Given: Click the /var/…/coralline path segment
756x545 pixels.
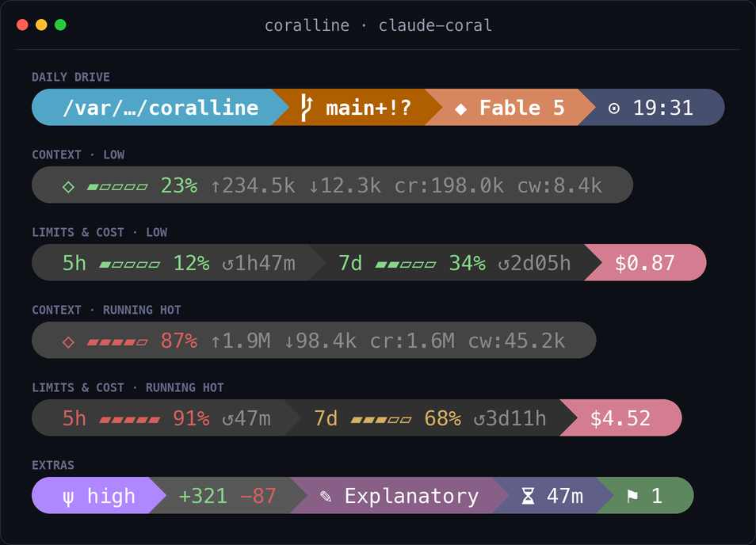Looking at the screenshot, I should (160, 108).
